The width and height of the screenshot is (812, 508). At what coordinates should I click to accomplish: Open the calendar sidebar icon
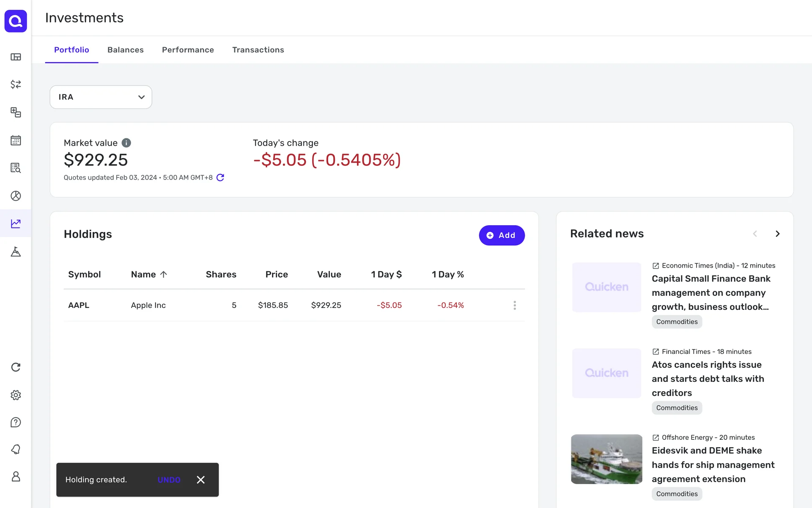tap(16, 140)
